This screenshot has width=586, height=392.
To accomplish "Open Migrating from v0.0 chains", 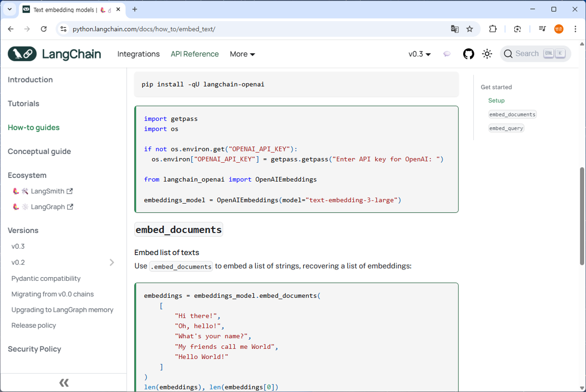I will [x=53, y=294].
